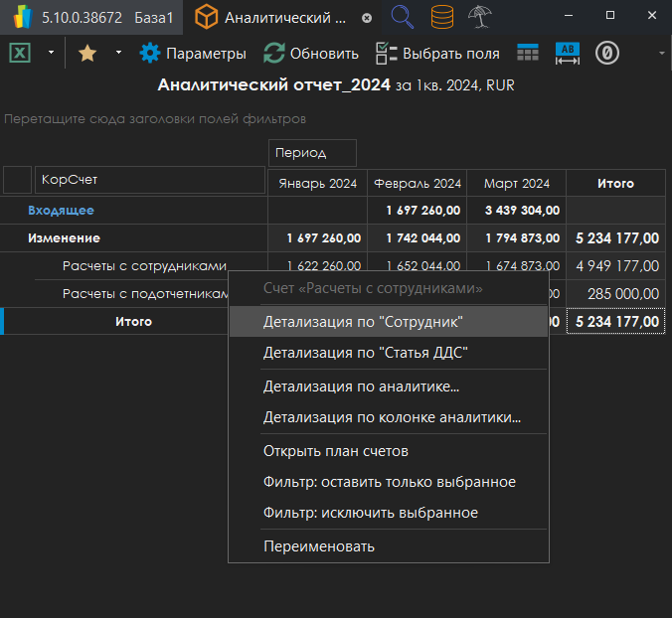Viewport: 672px width, 618px height.
Task: Click the AB column width icon
Action: point(568,54)
